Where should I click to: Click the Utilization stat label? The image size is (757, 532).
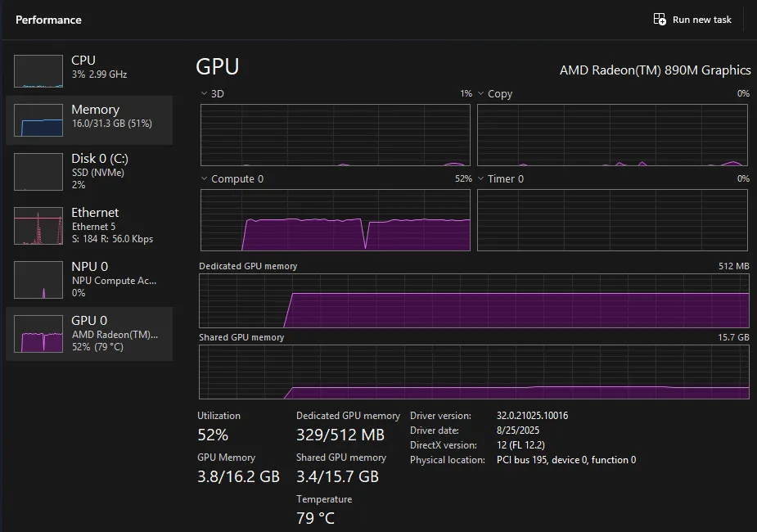(219, 416)
